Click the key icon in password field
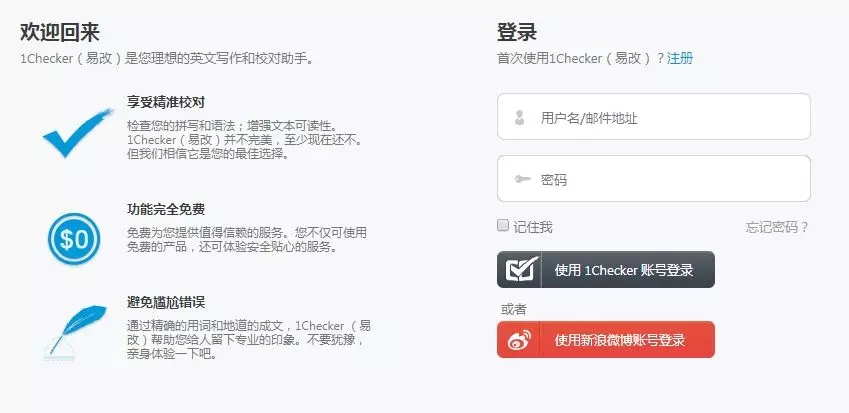 (523, 179)
